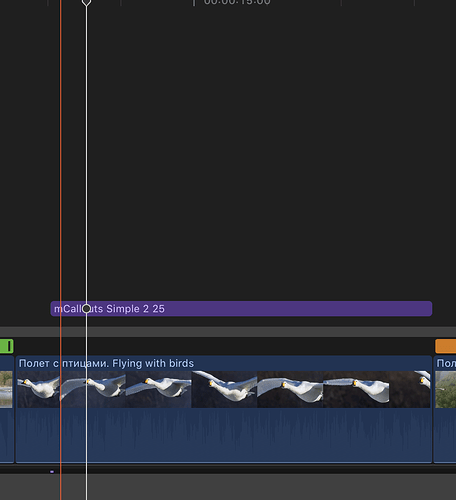The height and width of the screenshot is (500, 456).
Task: Select the partially visible next clip labeled "Пол"
Action: point(445,409)
